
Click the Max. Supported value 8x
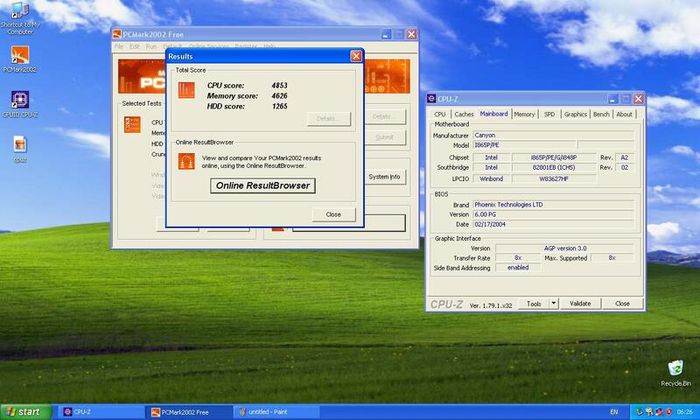coord(612,258)
